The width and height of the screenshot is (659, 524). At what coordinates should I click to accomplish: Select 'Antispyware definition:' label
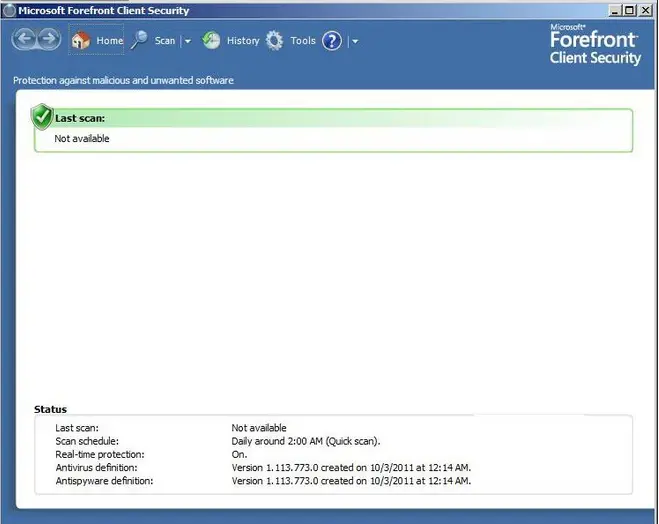[x=104, y=481]
